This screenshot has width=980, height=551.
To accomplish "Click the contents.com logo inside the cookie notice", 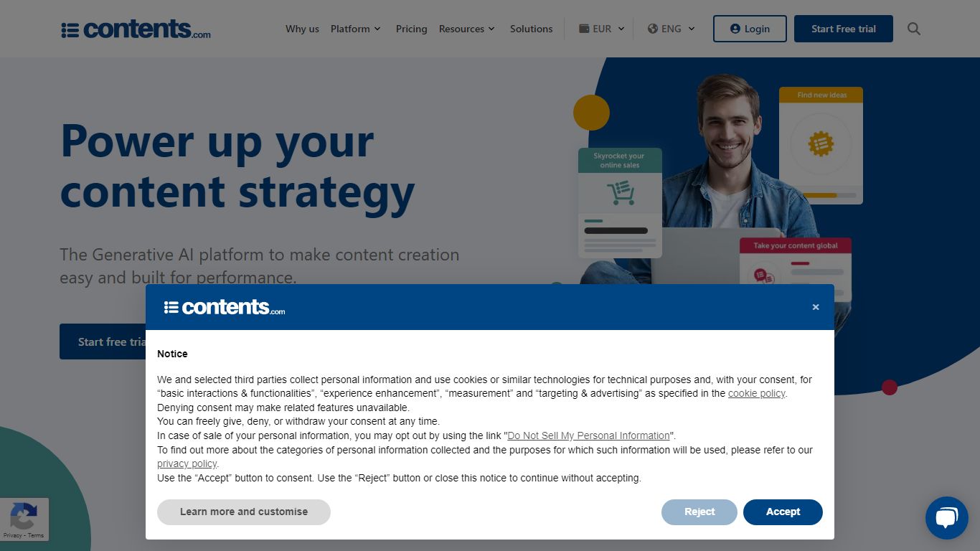I will click(x=223, y=306).
